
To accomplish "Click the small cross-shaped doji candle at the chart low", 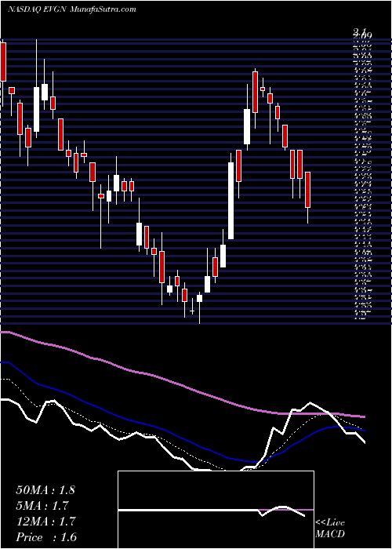I will tap(192, 311).
